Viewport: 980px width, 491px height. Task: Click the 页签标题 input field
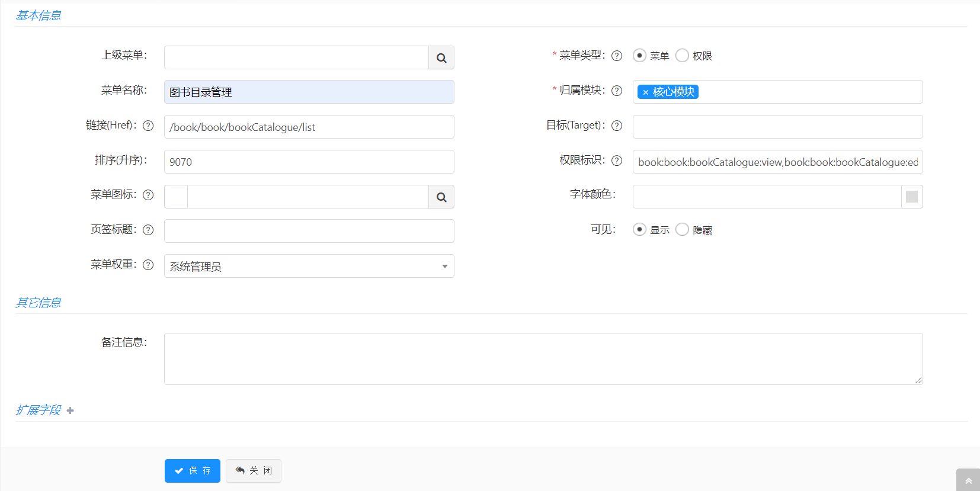point(309,231)
